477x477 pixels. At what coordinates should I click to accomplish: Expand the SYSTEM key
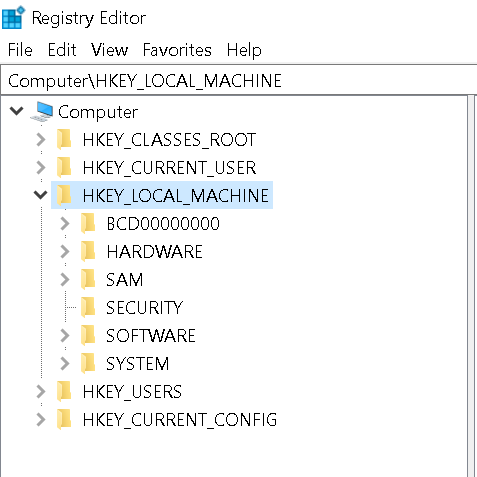(x=65, y=364)
